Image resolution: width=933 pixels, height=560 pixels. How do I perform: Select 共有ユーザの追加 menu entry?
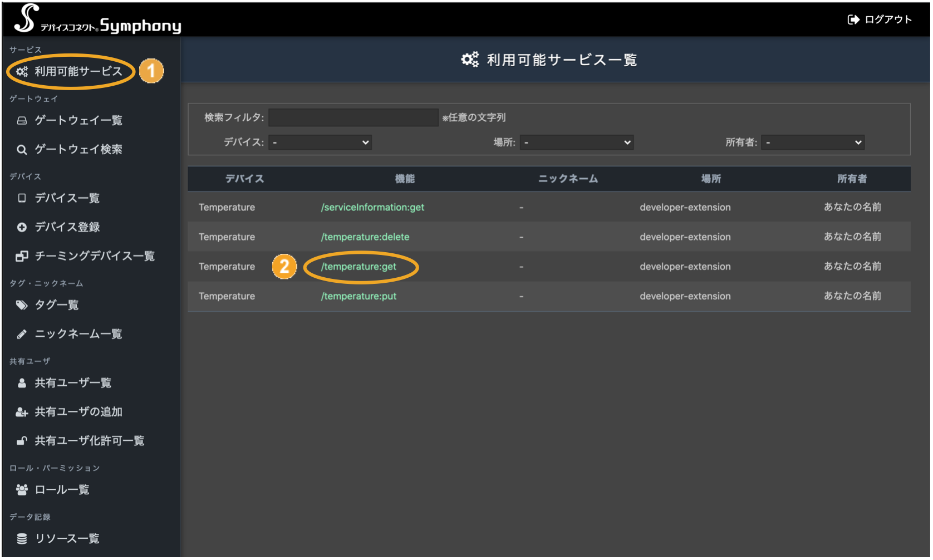(x=78, y=412)
